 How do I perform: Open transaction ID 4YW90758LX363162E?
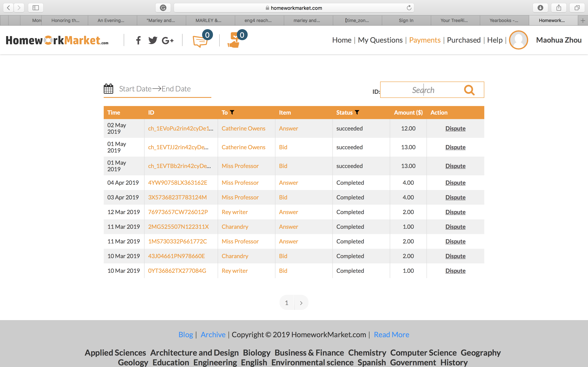click(x=178, y=183)
